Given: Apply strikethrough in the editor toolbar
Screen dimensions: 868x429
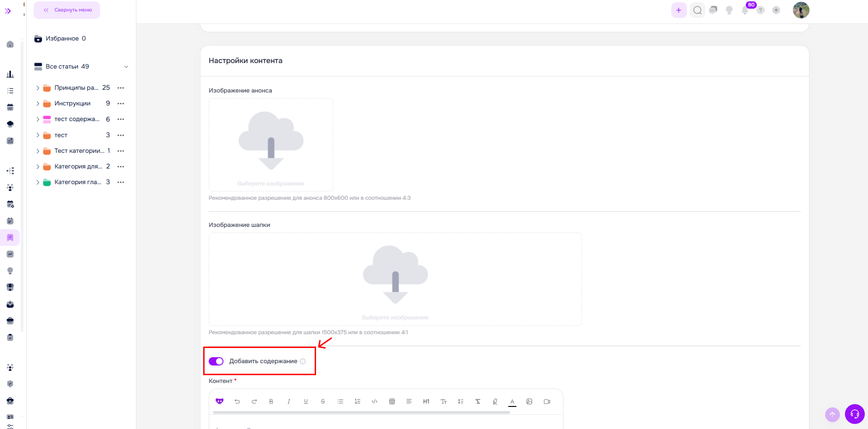Looking at the screenshot, I should 323,401.
